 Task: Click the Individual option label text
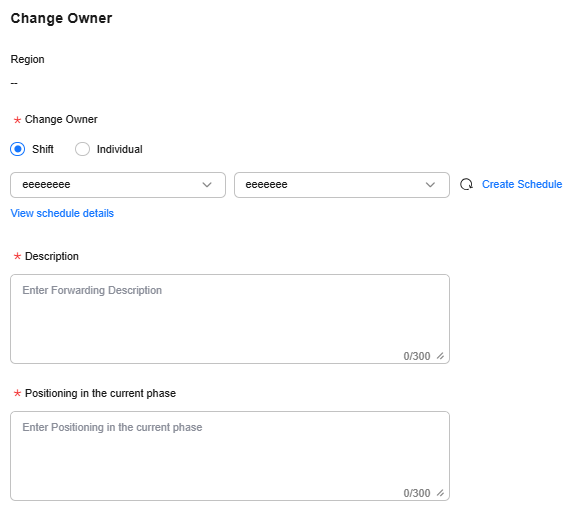(x=119, y=149)
